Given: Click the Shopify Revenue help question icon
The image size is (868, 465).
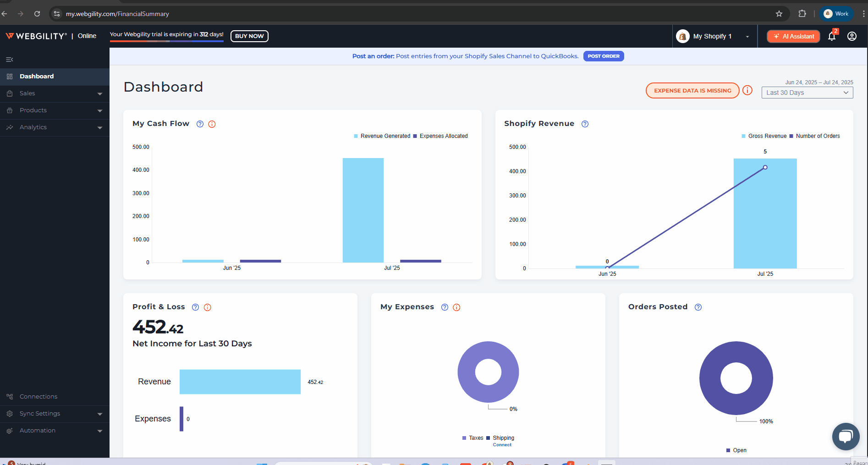Looking at the screenshot, I should [585, 124].
